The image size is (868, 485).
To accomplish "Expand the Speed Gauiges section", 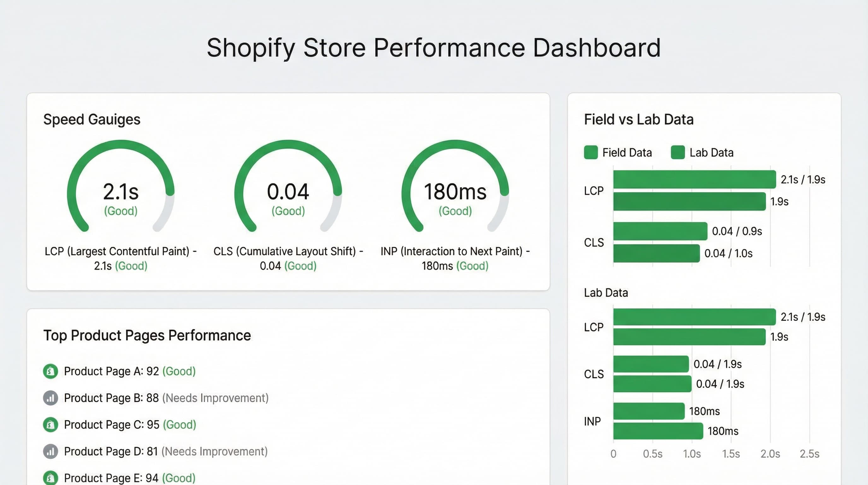I will pyautogui.click(x=92, y=119).
